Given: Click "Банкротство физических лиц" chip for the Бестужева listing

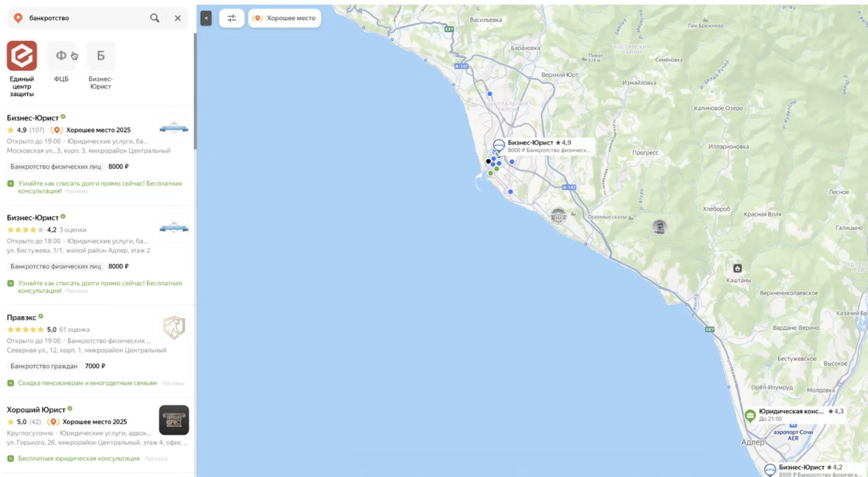Looking at the screenshot, I should (x=56, y=267).
